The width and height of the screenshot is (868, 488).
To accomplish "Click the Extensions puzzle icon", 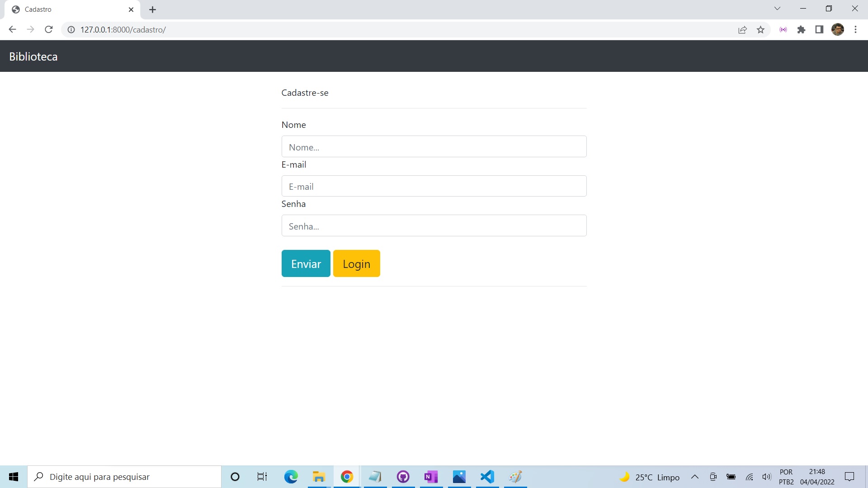I will [802, 29].
